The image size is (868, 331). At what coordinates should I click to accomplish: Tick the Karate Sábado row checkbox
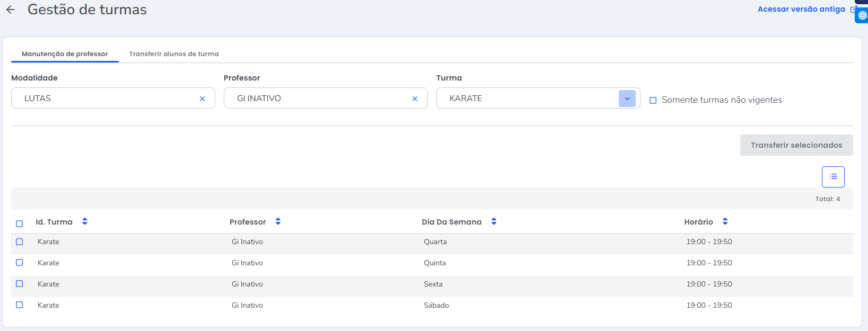tap(20, 305)
